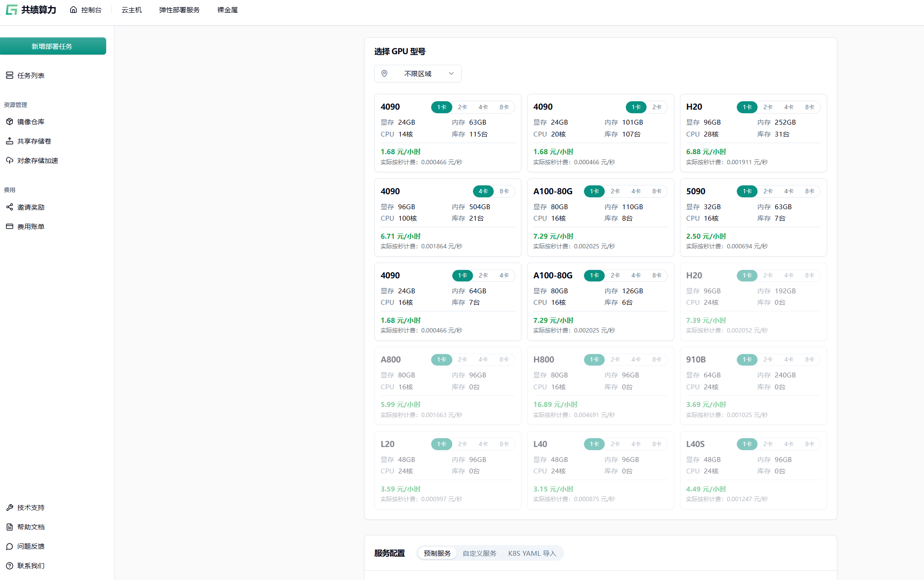Click the 共享存储卷 storage icon
Image resolution: width=924 pixels, height=580 pixels.
point(9,141)
